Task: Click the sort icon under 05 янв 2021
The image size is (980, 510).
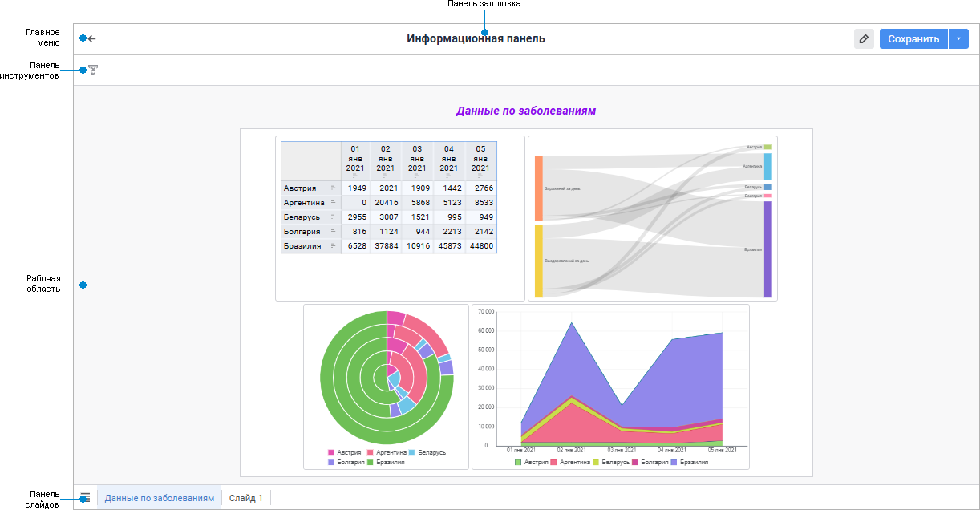Action: pyautogui.click(x=480, y=176)
